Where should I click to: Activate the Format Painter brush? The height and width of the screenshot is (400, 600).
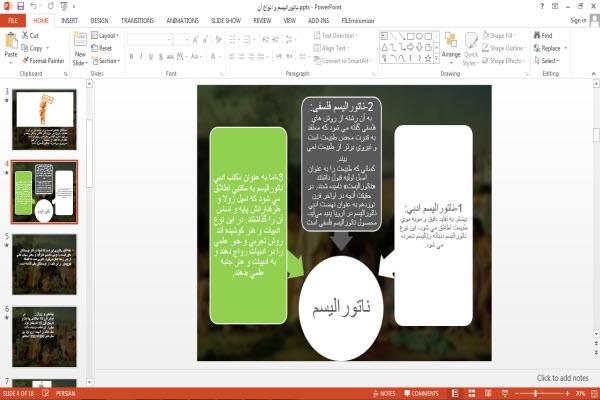tap(43, 61)
